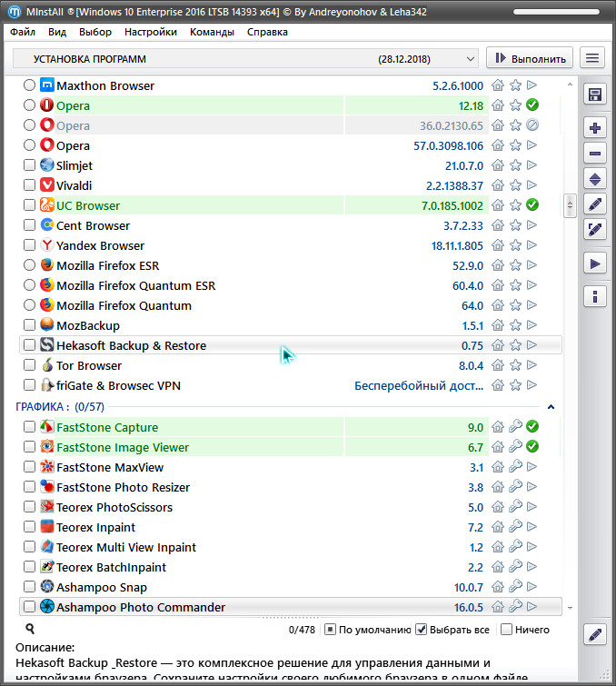Click star icon for Tor Browser row

click(x=515, y=365)
